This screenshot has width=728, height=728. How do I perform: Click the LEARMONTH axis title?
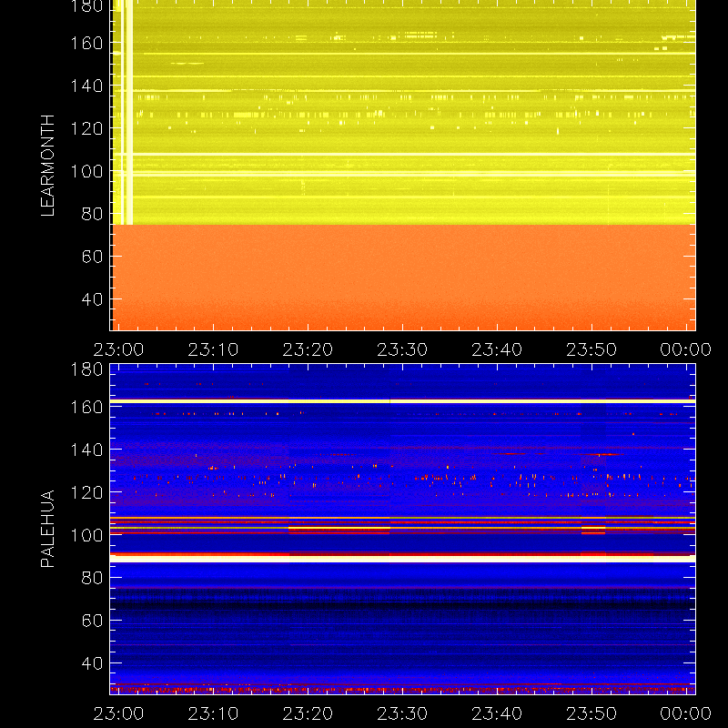(x=47, y=166)
